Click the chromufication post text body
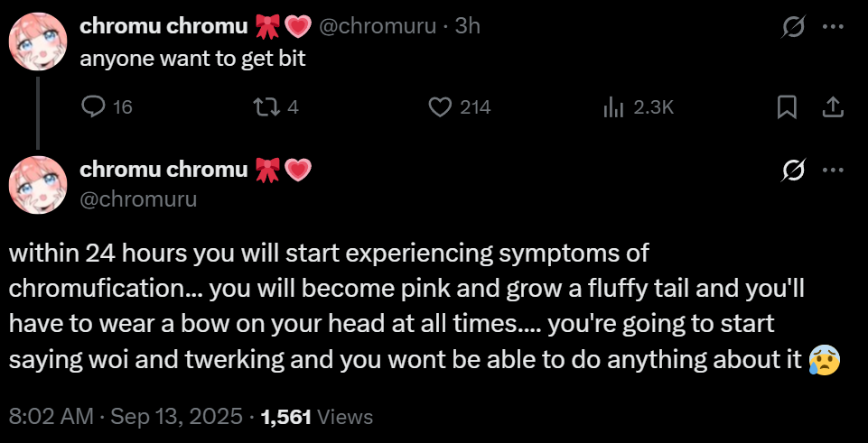Viewport: 868px width, 443px height. pos(406,306)
